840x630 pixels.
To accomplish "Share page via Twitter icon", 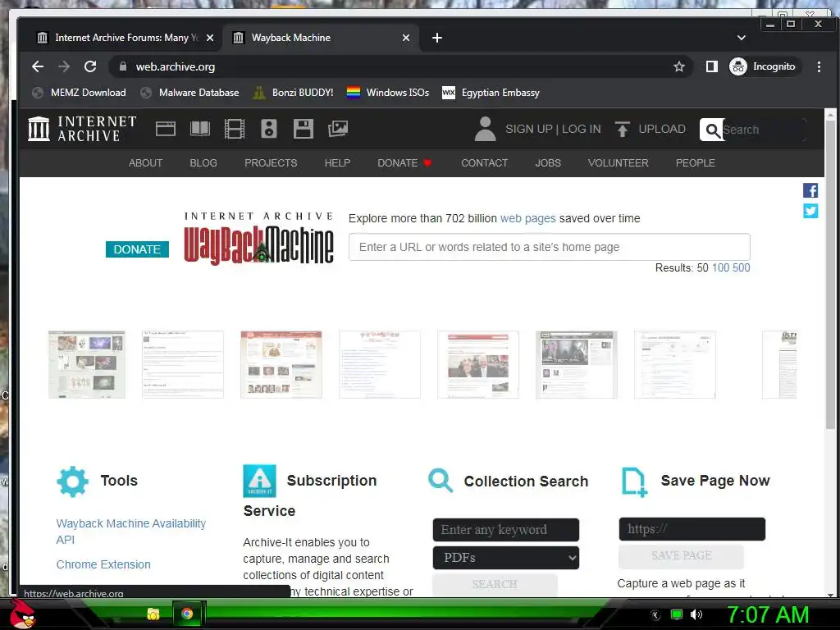I will tap(810, 211).
